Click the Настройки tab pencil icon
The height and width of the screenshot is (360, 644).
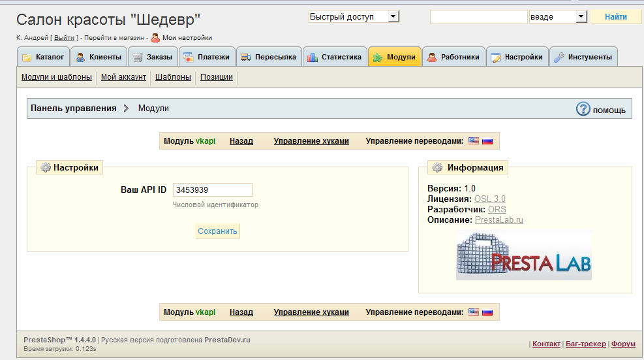coord(496,57)
